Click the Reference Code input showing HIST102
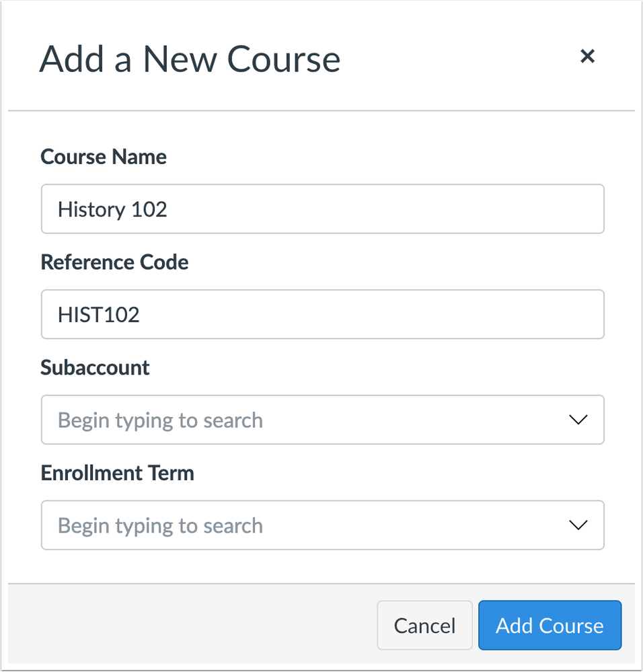Viewport: 643px width, 672px height. pyautogui.click(x=323, y=314)
